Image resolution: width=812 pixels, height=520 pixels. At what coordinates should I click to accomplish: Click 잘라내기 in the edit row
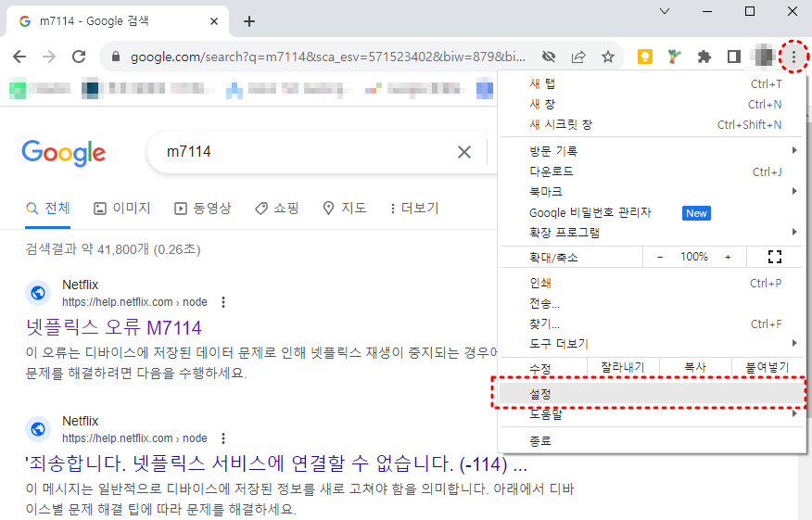(623, 367)
